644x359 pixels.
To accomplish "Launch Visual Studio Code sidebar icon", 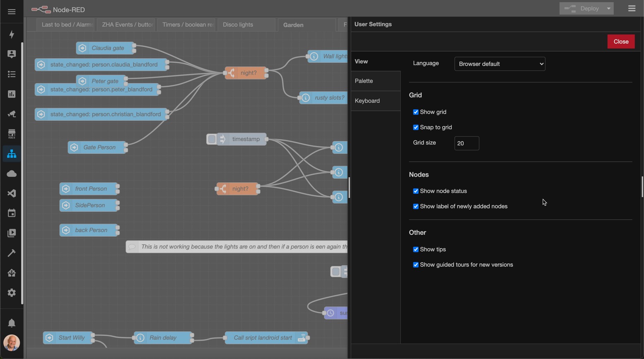I will 12,193.
